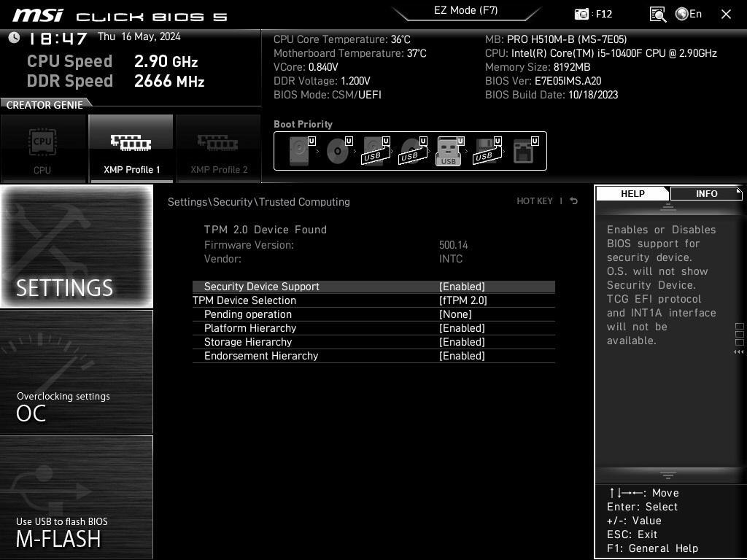
Task: Click the ESC: Exit hint
Action: pyautogui.click(x=632, y=534)
